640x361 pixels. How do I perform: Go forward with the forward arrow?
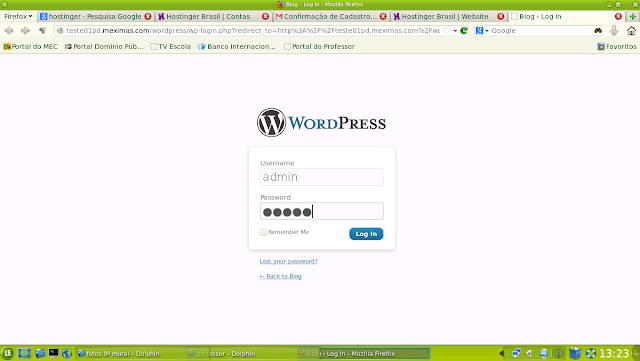(x=25, y=31)
